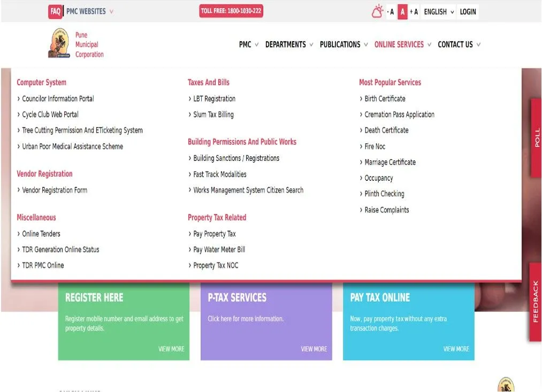This screenshot has height=392, width=542.
Task: Open the PMC Websites dropdown
Action: [x=89, y=12]
